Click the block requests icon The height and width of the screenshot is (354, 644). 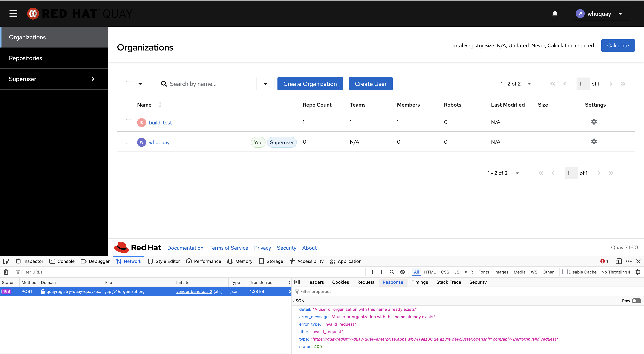[x=402, y=272]
